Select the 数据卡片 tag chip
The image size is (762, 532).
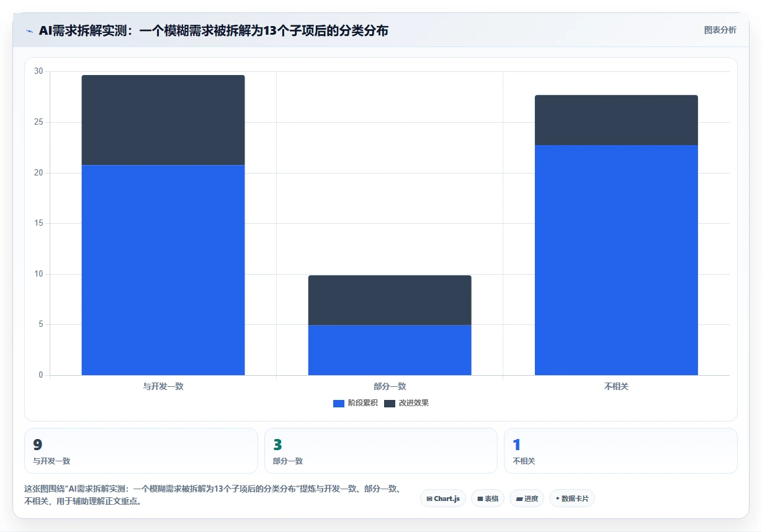point(572,499)
